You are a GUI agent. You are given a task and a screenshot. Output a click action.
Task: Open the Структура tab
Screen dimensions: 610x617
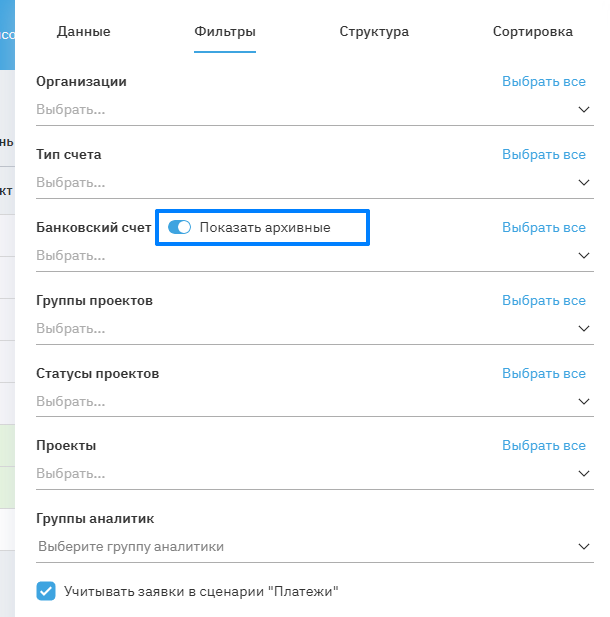tap(374, 32)
